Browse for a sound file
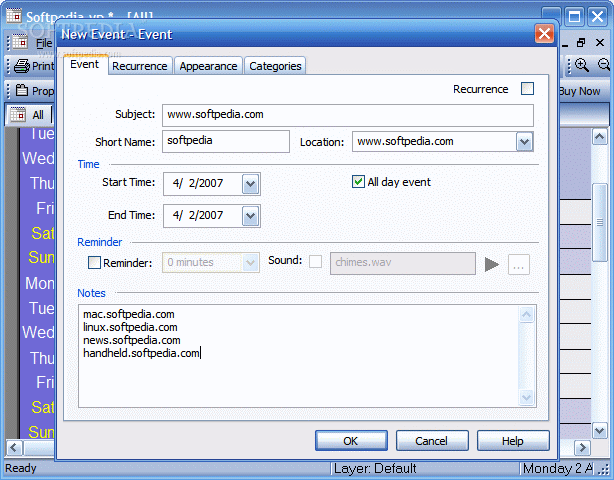Image resolution: width=614 pixels, height=480 pixels. (518, 264)
